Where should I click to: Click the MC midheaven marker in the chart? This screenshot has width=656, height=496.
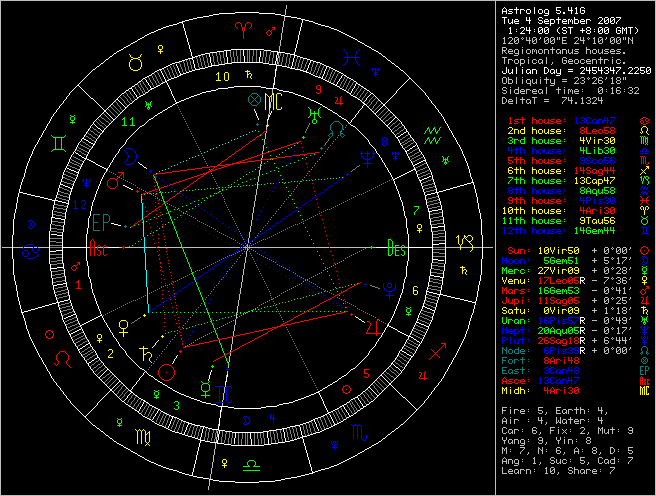pyautogui.click(x=272, y=100)
